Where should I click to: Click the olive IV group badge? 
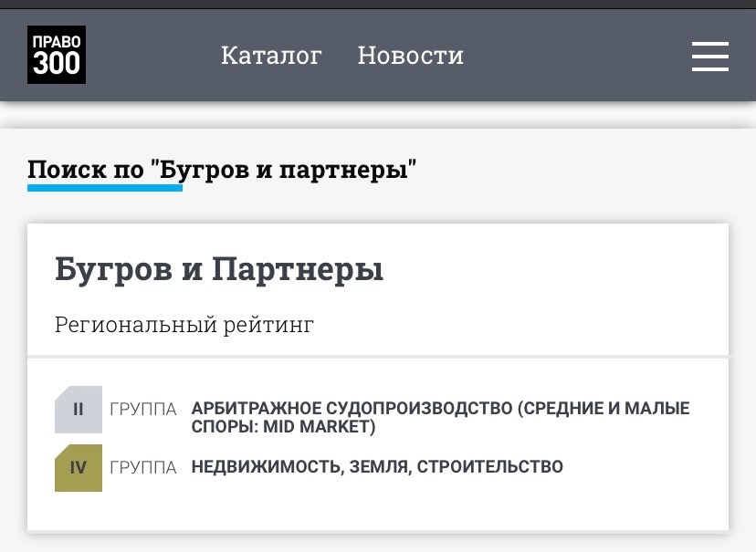click(79, 468)
